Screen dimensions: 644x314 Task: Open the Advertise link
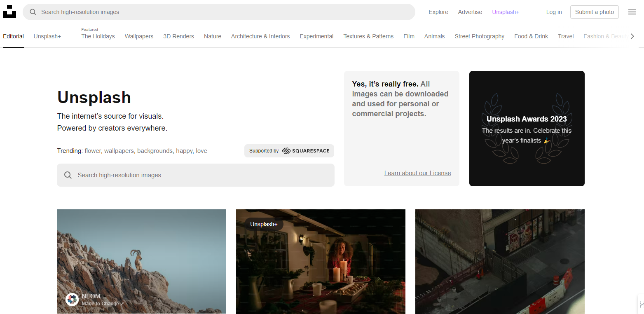(470, 12)
